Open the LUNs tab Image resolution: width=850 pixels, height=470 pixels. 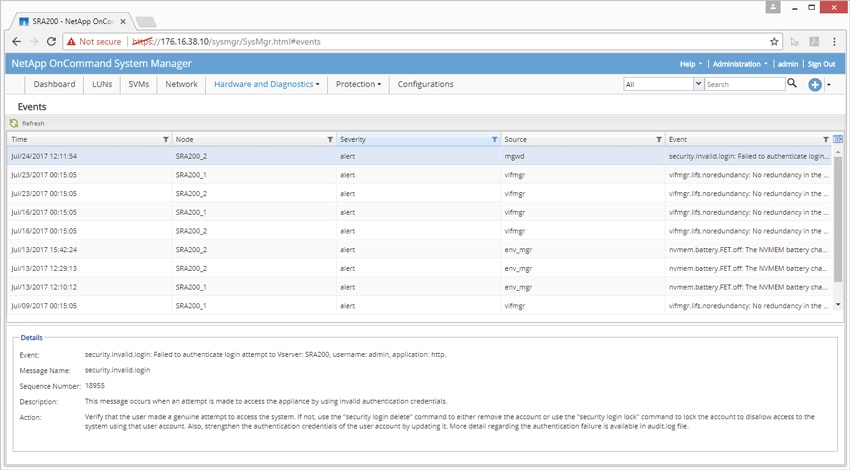(x=102, y=84)
